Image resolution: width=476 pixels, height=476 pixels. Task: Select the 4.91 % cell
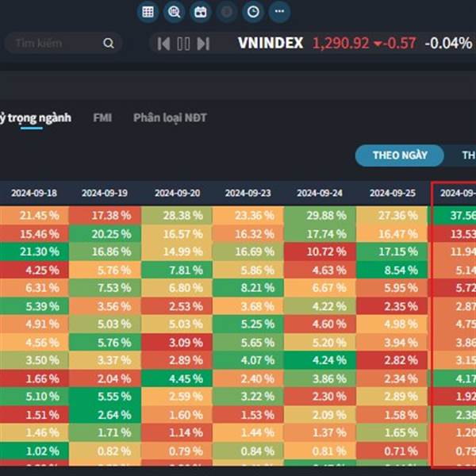coord(34,324)
